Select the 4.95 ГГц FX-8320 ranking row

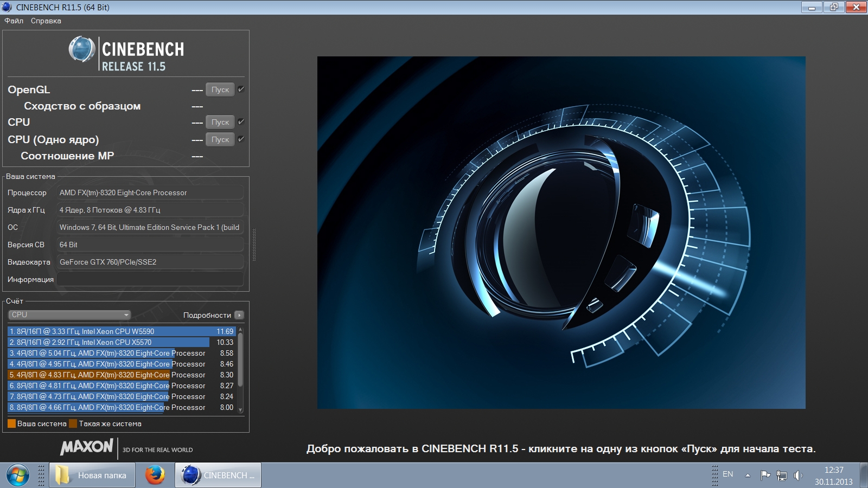tap(121, 364)
